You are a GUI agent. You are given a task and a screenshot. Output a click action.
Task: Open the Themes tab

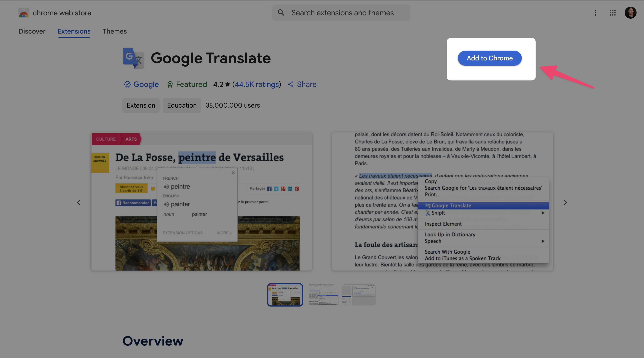coord(114,31)
